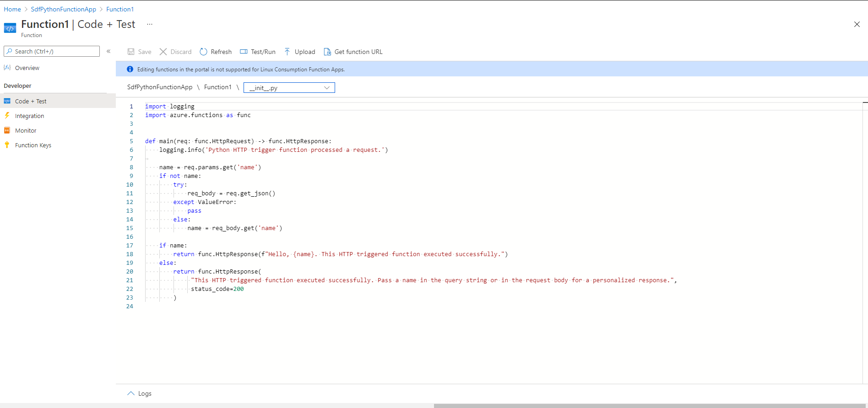Click the Hello return statement on line 18
The image size is (868, 408).
341,254
